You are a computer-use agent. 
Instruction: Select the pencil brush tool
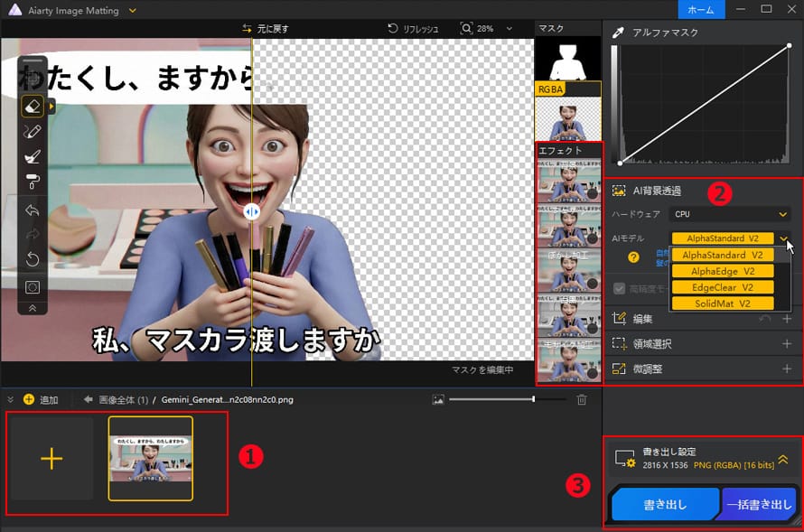pyautogui.click(x=33, y=132)
